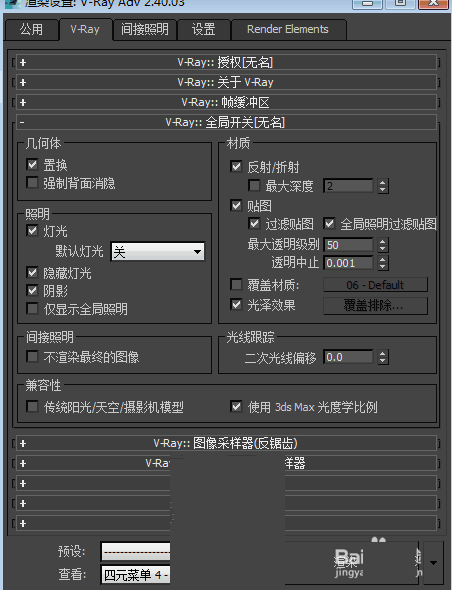The width and height of the screenshot is (452, 590).
Task: Enable 仅显示全局照明 checkbox
Action: pos(32,309)
